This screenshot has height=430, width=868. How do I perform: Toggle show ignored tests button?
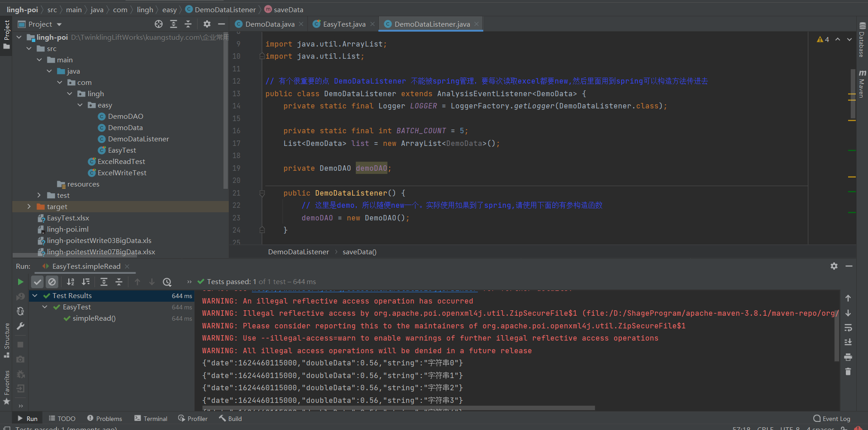[x=52, y=282]
